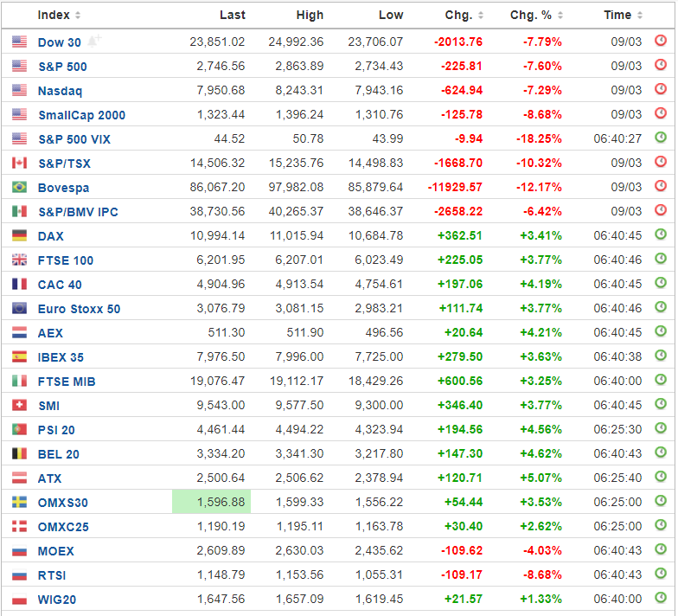Open the Dow 30 index link

point(59,42)
